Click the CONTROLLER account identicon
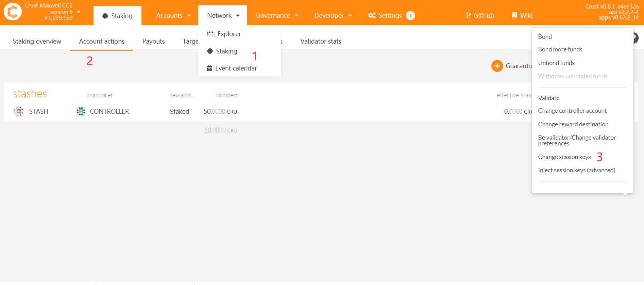This screenshot has height=285, width=644. tap(81, 111)
